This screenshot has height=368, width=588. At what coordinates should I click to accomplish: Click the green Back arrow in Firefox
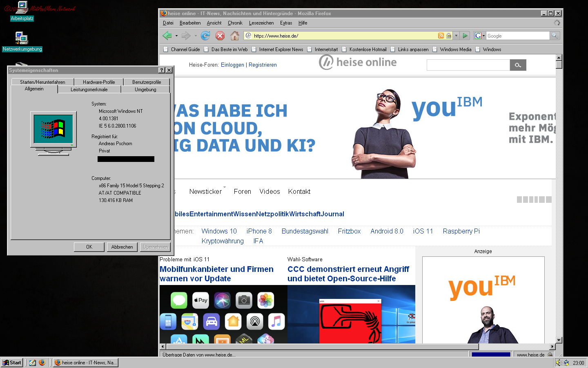[167, 36]
